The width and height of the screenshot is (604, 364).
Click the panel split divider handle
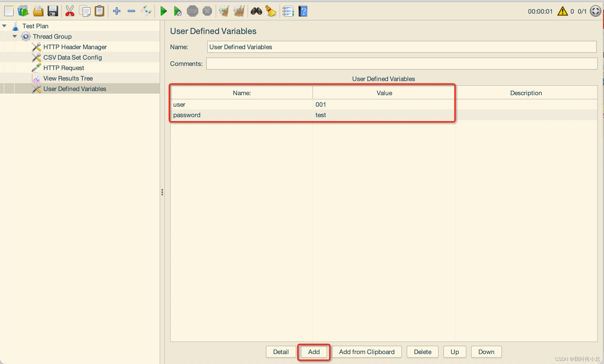coord(162,192)
